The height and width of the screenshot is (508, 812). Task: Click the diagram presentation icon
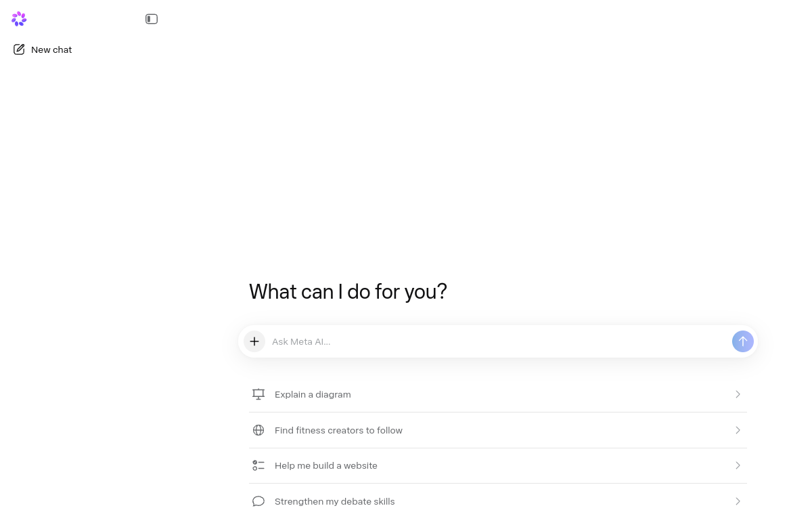pyautogui.click(x=258, y=394)
